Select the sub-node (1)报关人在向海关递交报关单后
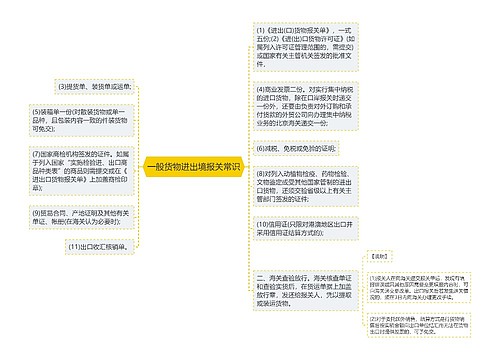Image resolution: width=500 pixels, height=360 pixels. click(419, 288)
